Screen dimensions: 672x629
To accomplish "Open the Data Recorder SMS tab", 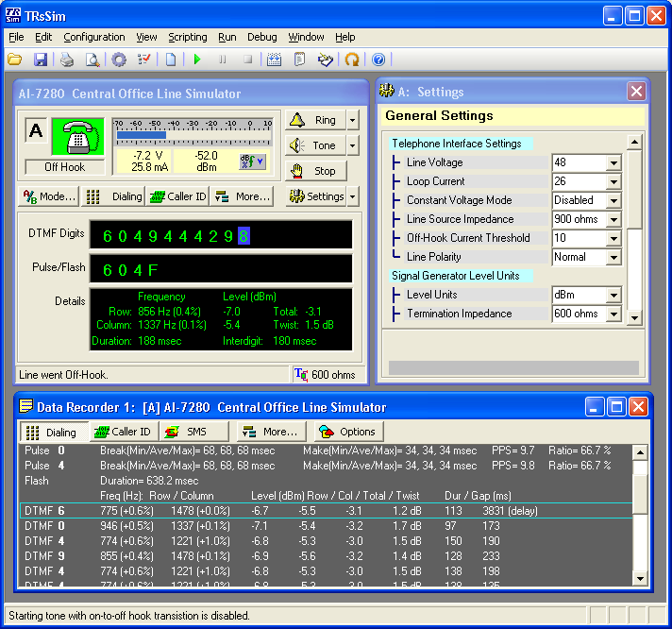I will click(194, 432).
